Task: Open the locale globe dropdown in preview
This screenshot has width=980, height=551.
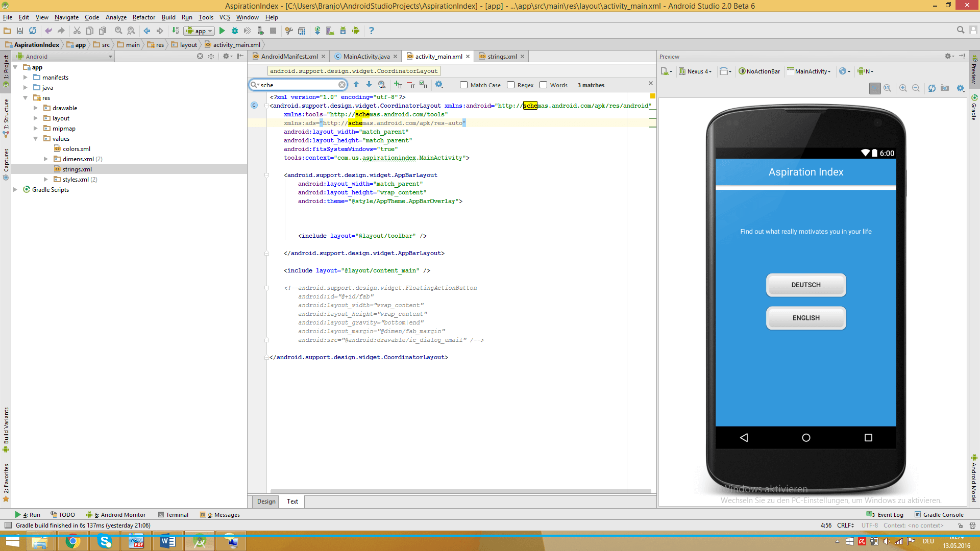Action: [845, 71]
